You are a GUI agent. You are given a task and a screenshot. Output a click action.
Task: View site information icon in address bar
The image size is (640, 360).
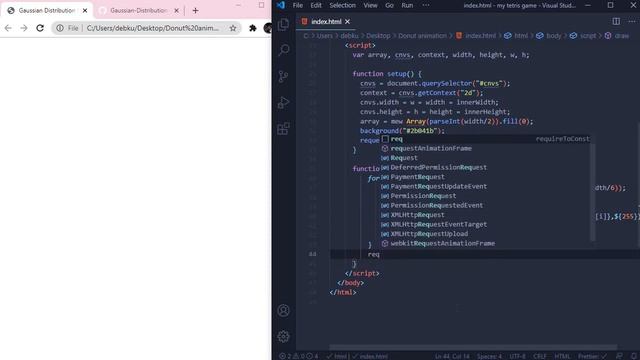[60, 28]
